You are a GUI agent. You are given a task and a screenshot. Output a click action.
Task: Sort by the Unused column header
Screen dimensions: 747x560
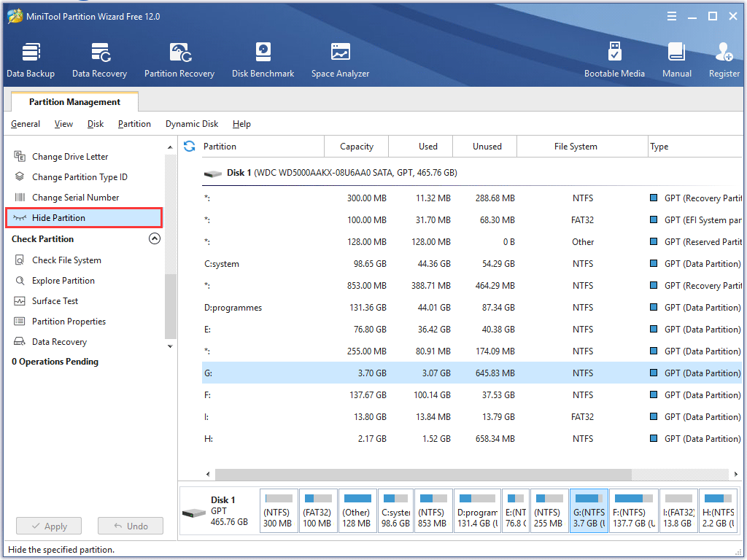point(487,146)
